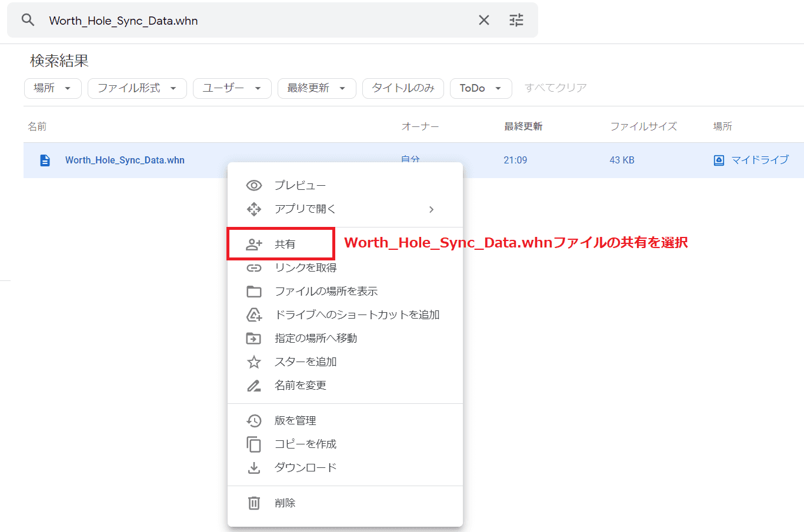Click the document icon of Worth_Hole_Sync_Data.whn
804x532 pixels.
tap(45, 160)
